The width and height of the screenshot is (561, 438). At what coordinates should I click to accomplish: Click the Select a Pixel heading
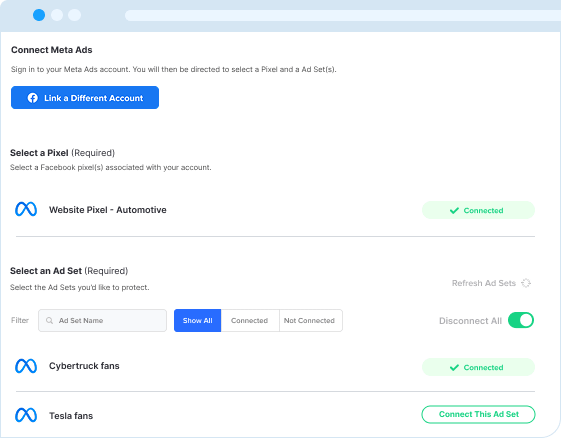click(62, 153)
